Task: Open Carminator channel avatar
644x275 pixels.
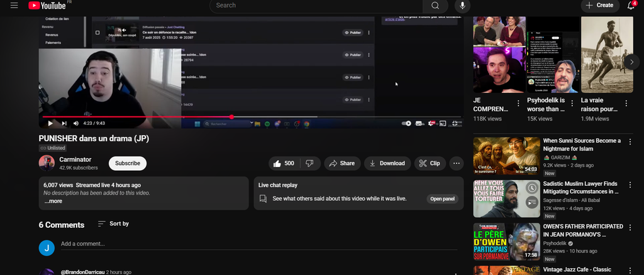Action: [x=47, y=163]
